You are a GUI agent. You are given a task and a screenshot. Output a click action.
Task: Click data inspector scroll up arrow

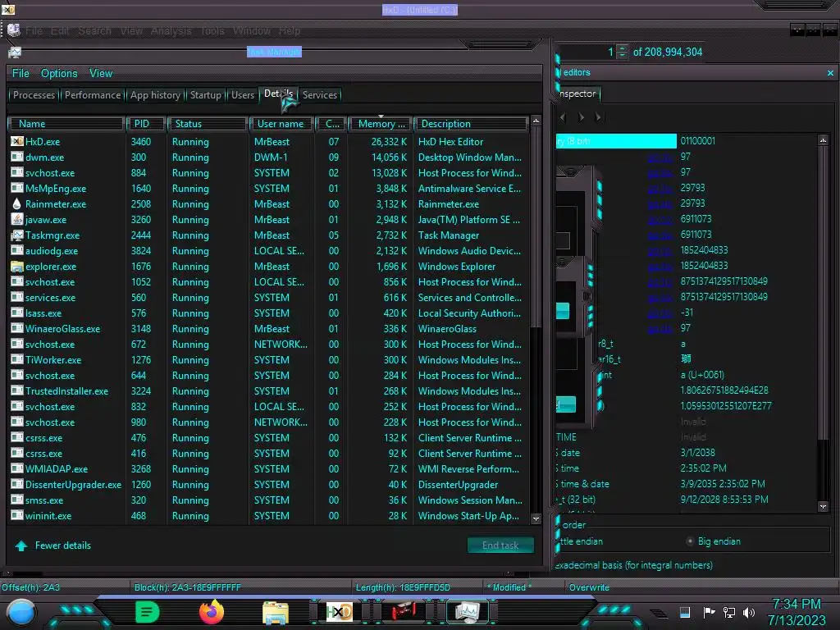pos(824,140)
